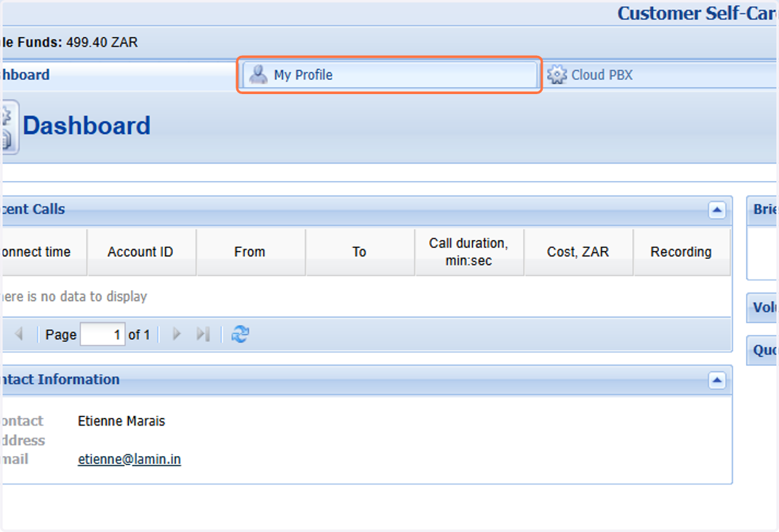Open the etienne@lamin.in email link
Viewport: 779px width, 532px height.
point(129,459)
